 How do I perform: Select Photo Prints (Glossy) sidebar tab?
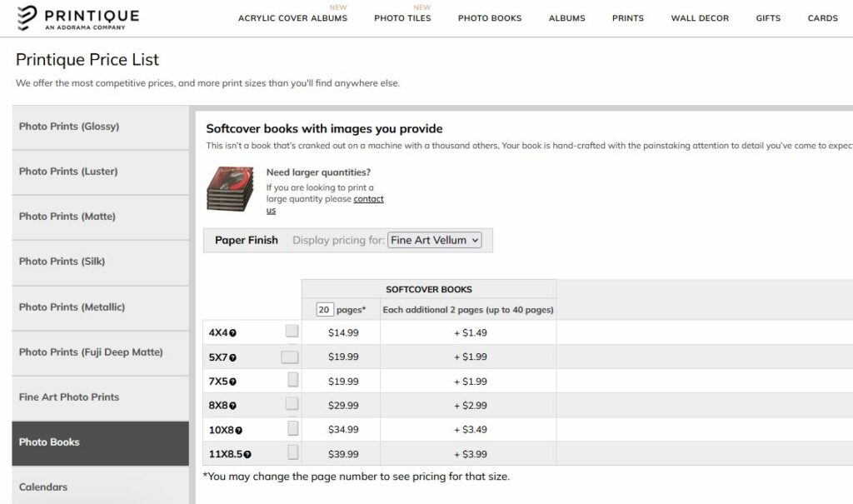click(x=100, y=127)
